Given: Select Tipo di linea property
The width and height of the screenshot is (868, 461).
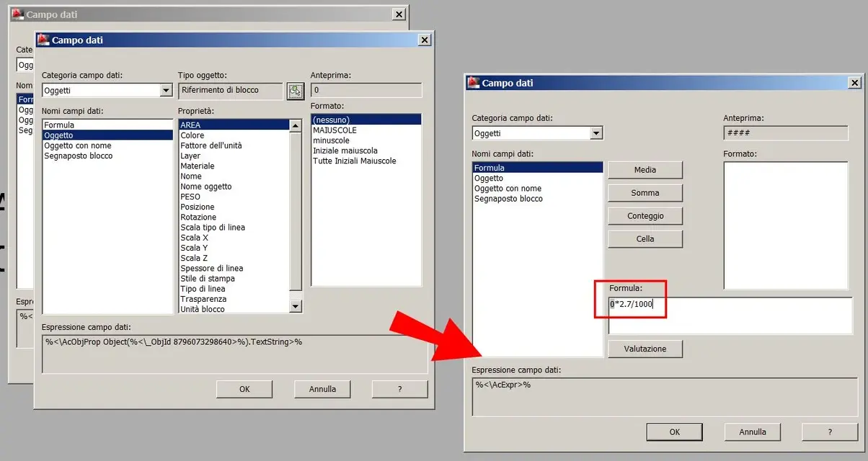Looking at the screenshot, I should click(234, 289).
